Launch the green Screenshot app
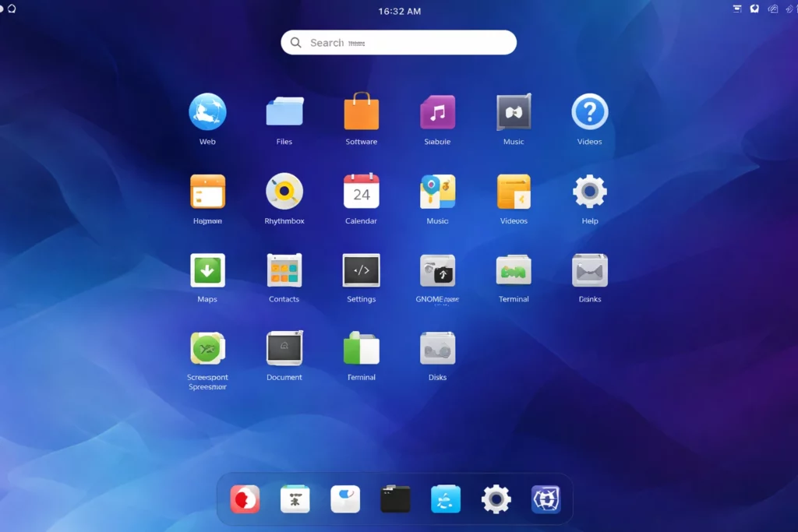798x532 pixels. [207, 348]
